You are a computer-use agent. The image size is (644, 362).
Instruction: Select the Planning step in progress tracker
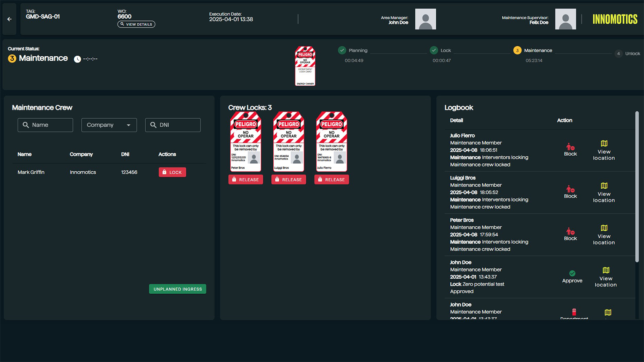click(342, 50)
